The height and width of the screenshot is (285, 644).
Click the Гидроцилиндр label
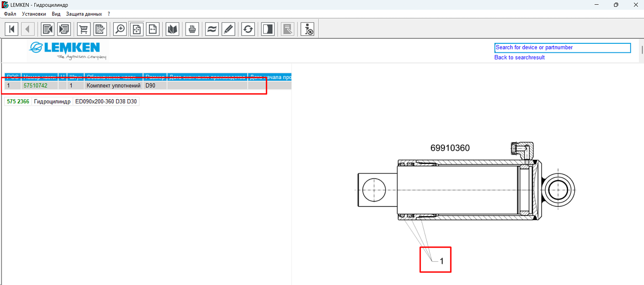52,102
